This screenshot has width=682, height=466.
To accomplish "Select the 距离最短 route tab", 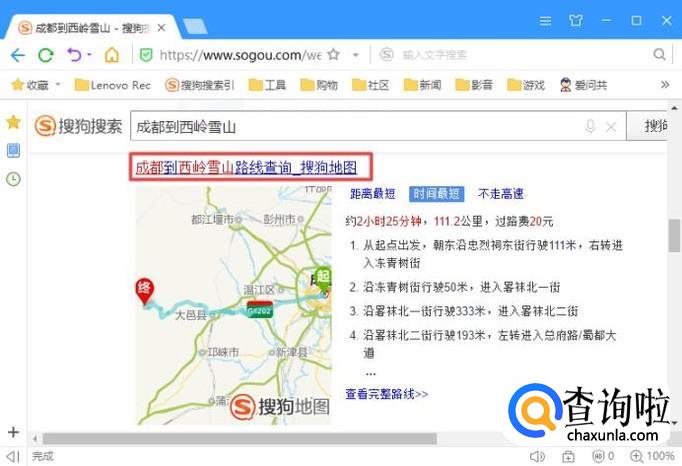I will point(372,194).
